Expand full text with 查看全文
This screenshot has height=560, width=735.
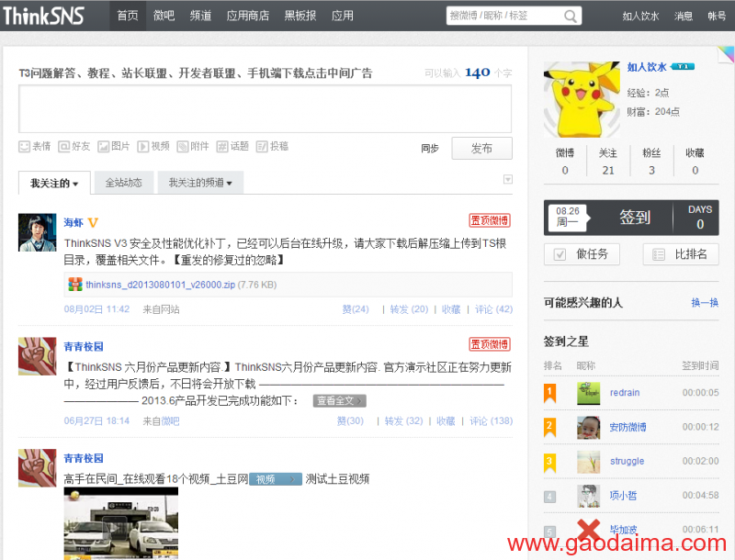pyautogui.click(x=339, y=401)
